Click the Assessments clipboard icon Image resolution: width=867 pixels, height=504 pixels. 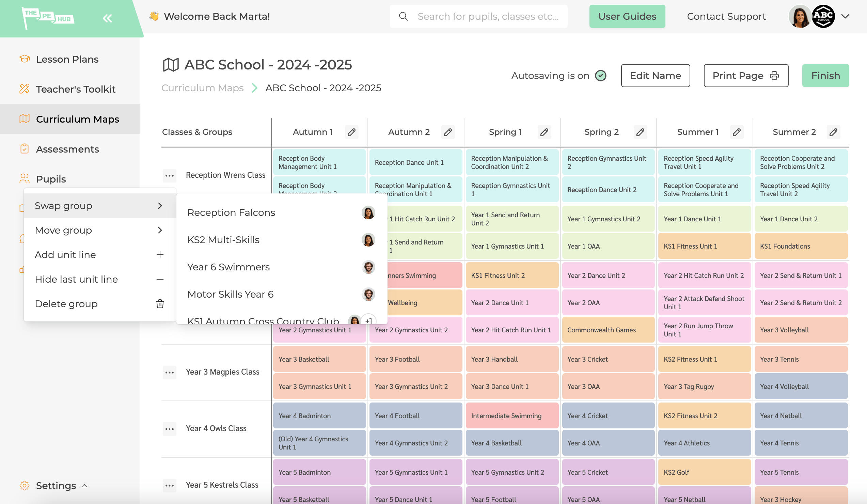click(25, 148)
